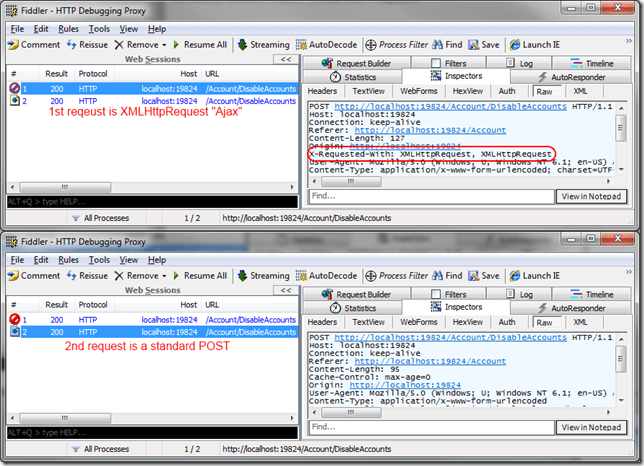Viewport: 644px width, 466px height.
Task: Open Timeline tab in top window
Action: pyautogui.click(x=592, y=63)
